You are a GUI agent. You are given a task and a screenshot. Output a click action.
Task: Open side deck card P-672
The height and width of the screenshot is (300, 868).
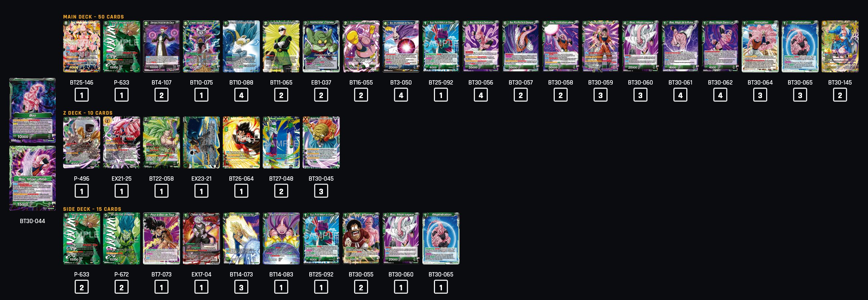point(122,239)
